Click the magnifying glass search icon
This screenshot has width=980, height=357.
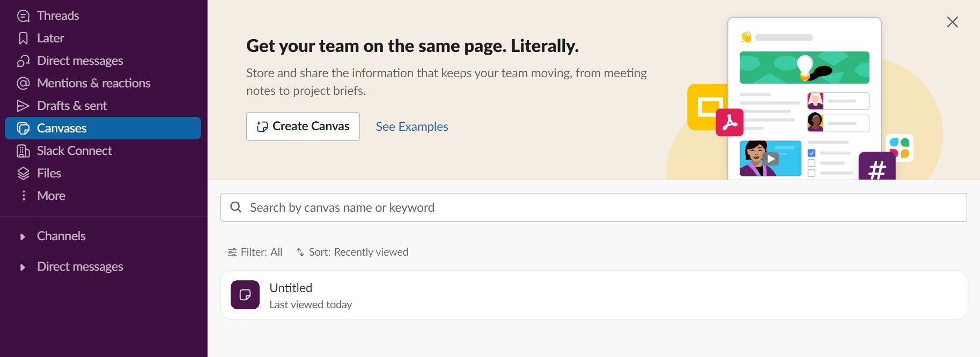pyautogui.click(x=235, y=207)
